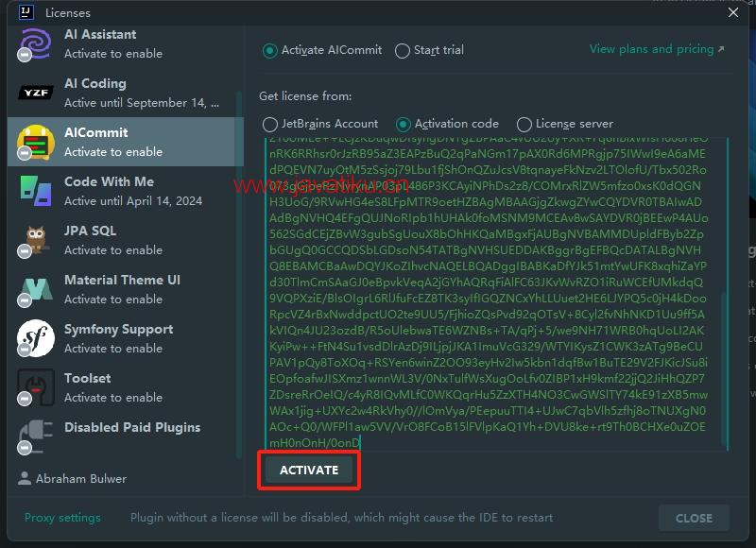Open the Symfony Support license entry
Image resolution: width=756 pixels, height=548 pixels.
tap(126, 339)
